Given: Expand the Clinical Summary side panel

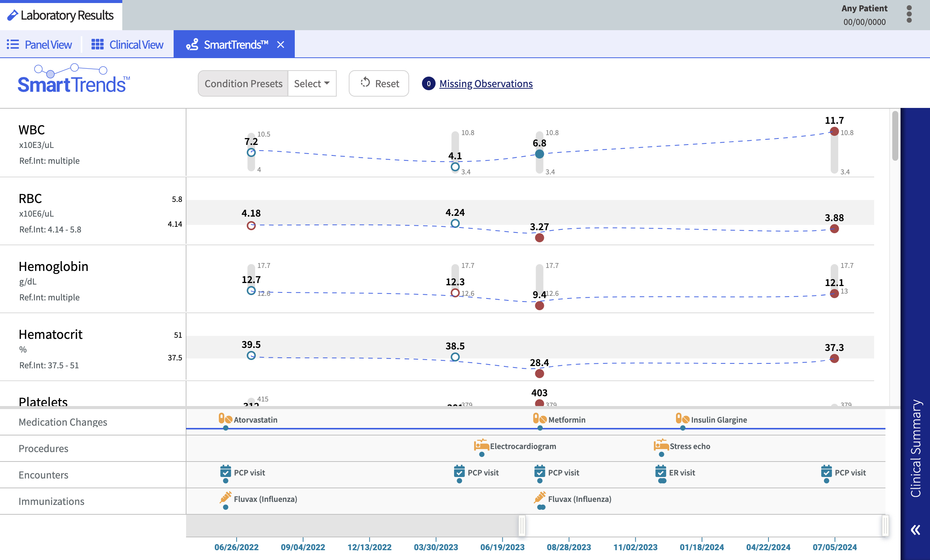Looking at the screenshot, I should (915, 449).
